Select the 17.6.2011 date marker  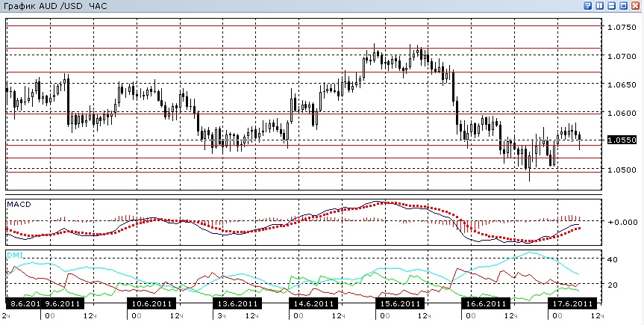pos(572,303)
